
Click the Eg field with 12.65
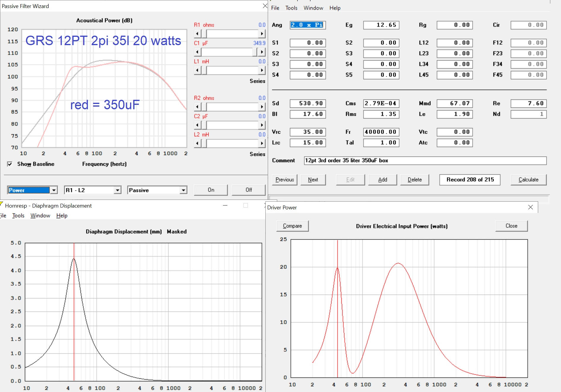click(x=381, y=25)
